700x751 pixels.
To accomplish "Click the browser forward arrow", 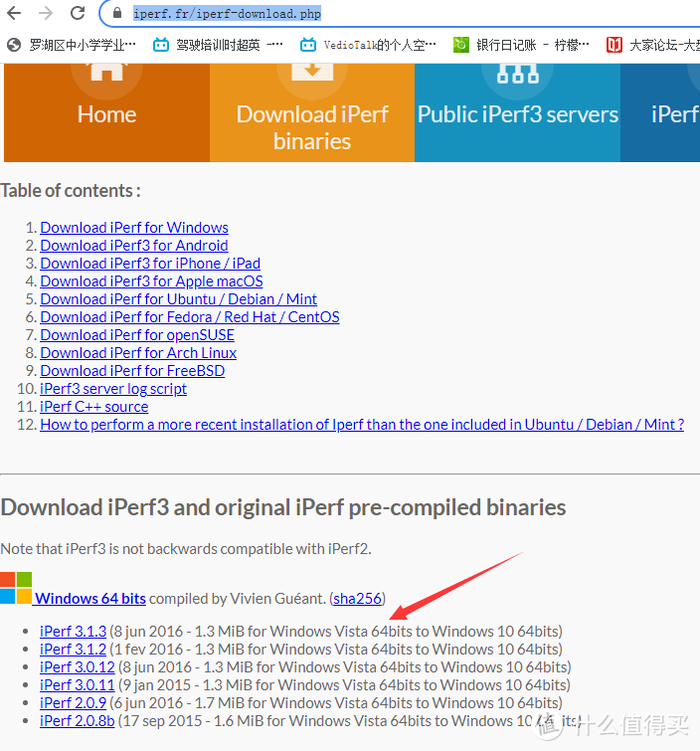I will pyautogui.click(x=45, y=13).
